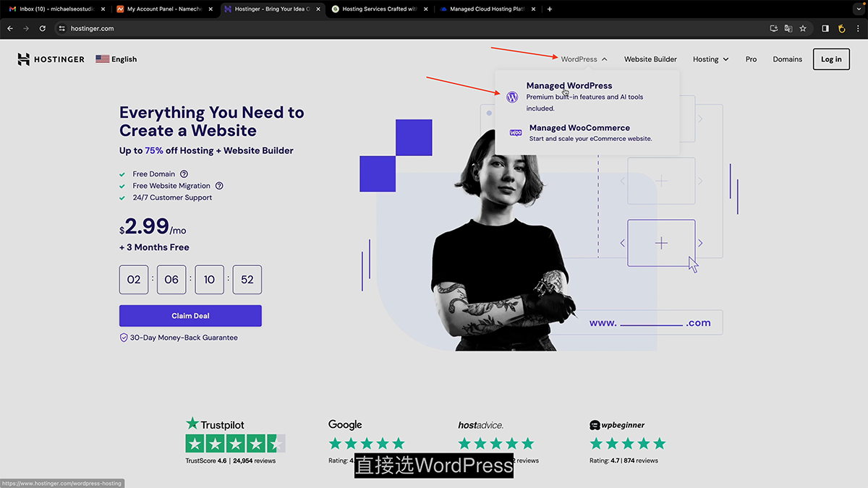The height and width of the screenshot is (488, 868).
Task: Click the 30-Day Money-Back Guarantee text
Action: point(183,338)
